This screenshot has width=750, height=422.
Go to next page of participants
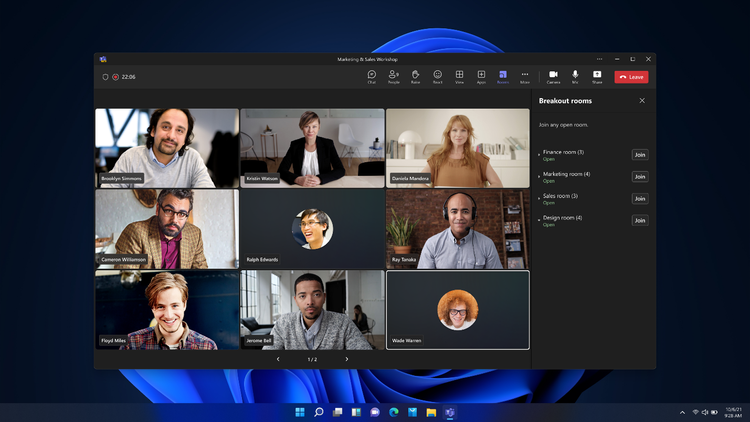[347, 359]
